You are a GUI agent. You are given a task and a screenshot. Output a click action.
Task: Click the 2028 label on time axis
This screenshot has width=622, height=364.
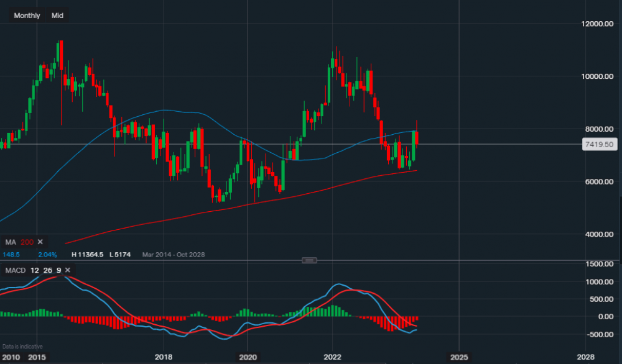585,358
